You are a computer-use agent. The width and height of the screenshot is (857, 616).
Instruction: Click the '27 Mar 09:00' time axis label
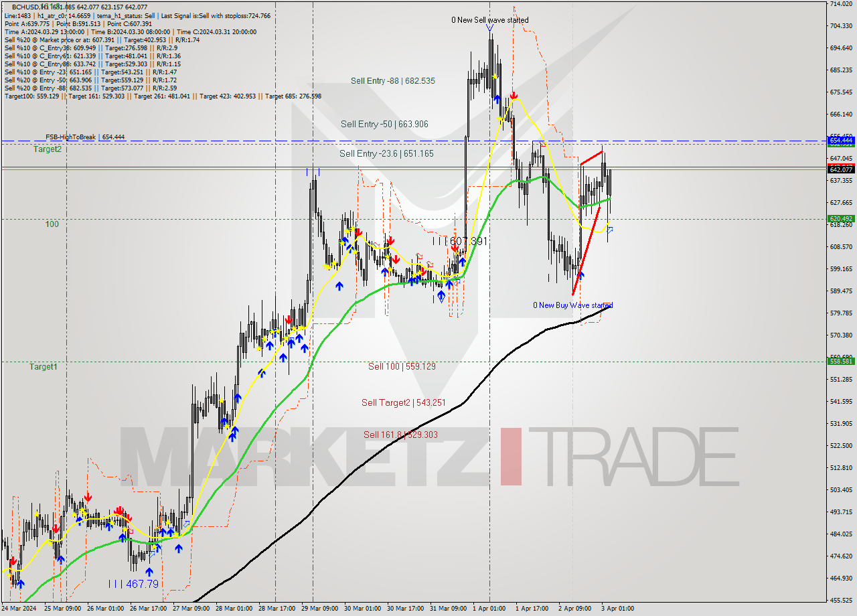click(191, 609)
